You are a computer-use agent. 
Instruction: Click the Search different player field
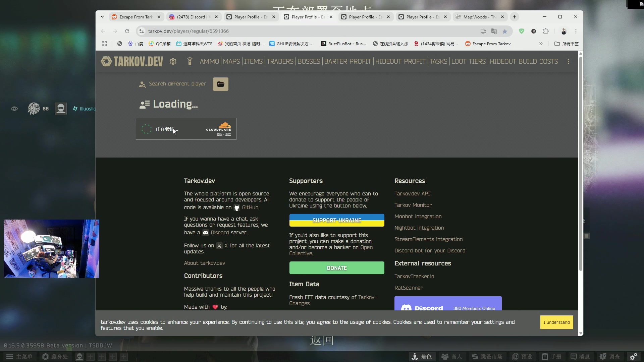(x=177, y=84)
